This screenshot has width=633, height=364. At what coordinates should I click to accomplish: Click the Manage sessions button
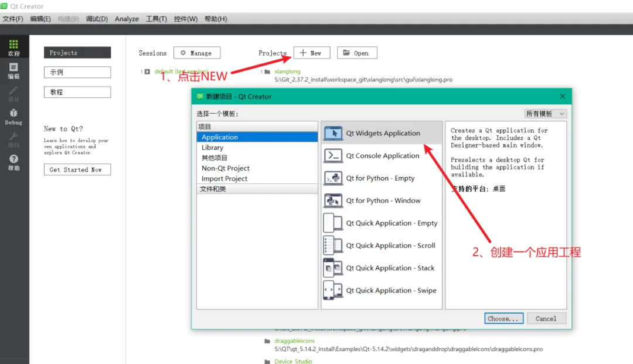click(x=197, y=53)
